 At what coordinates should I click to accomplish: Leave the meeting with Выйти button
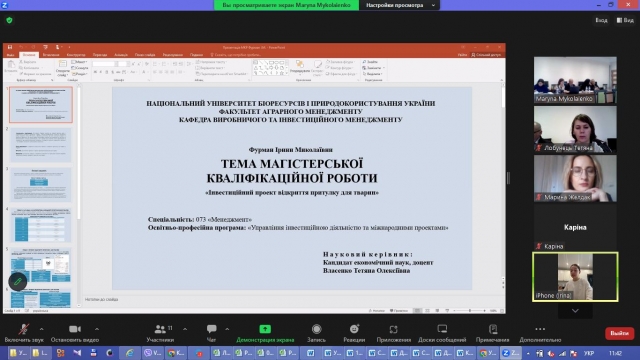tap(620, 333)
